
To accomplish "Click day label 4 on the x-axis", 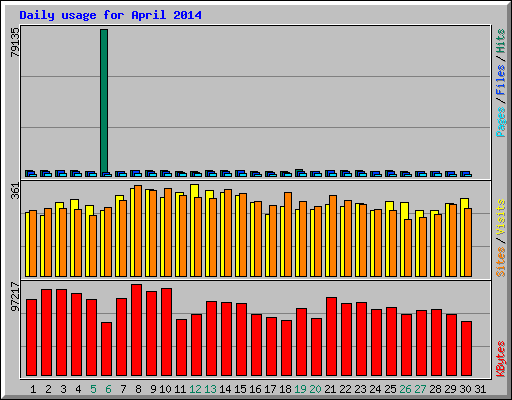I will [78, 389].
